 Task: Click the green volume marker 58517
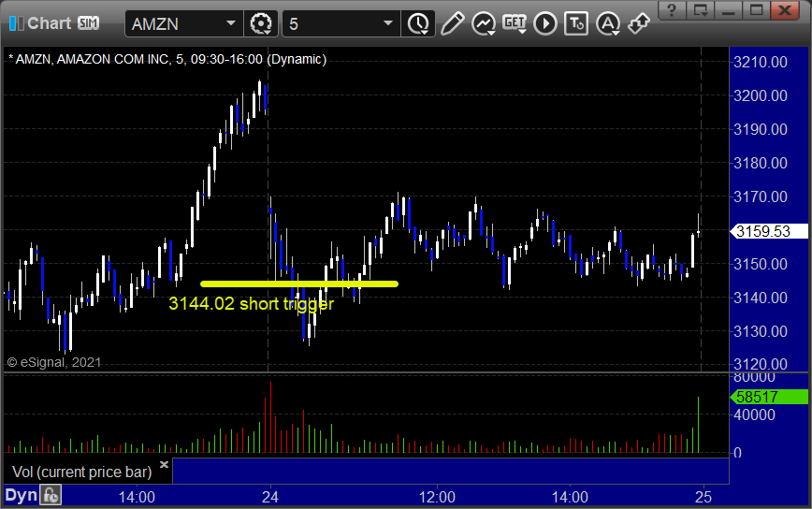pyautogui.click(x=769, y=397)
